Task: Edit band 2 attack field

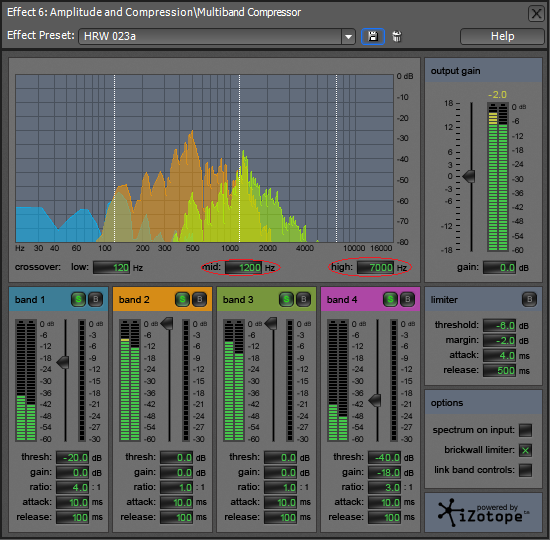Action: (176, 502)
